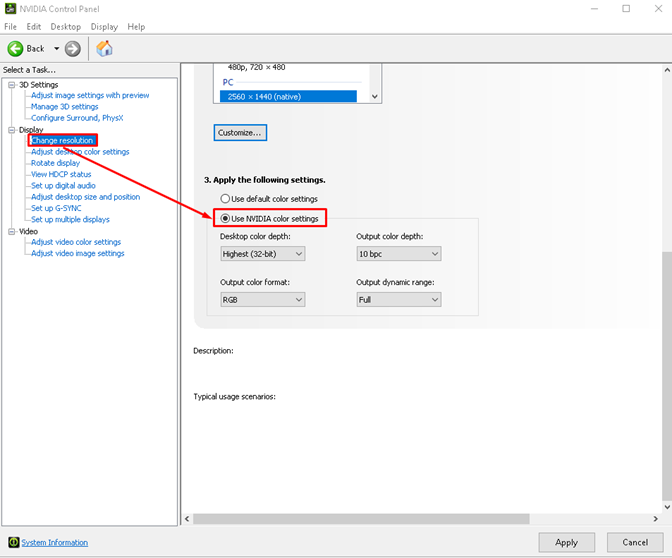
Task: Click the System Information icon at bottom left
Action: pos(11,542)
